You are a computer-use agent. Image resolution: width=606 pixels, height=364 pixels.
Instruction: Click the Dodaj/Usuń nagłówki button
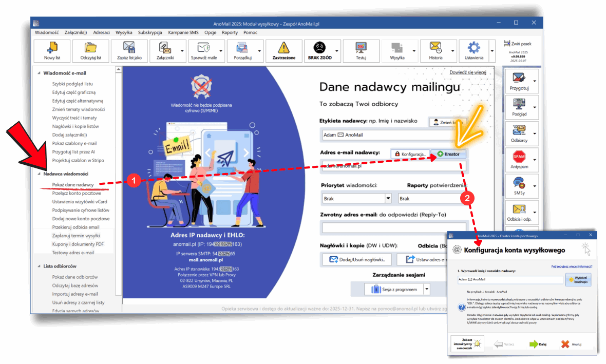click(x=357, y=259)
